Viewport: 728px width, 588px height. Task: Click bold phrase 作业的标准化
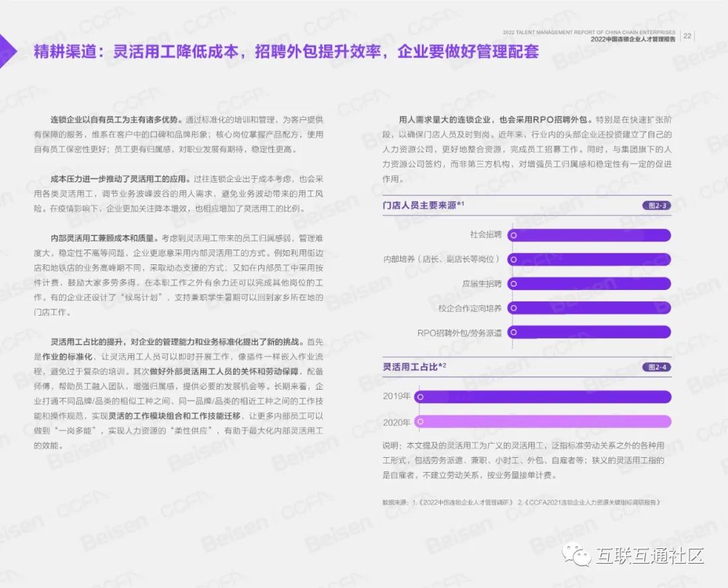tap(67, 357)
